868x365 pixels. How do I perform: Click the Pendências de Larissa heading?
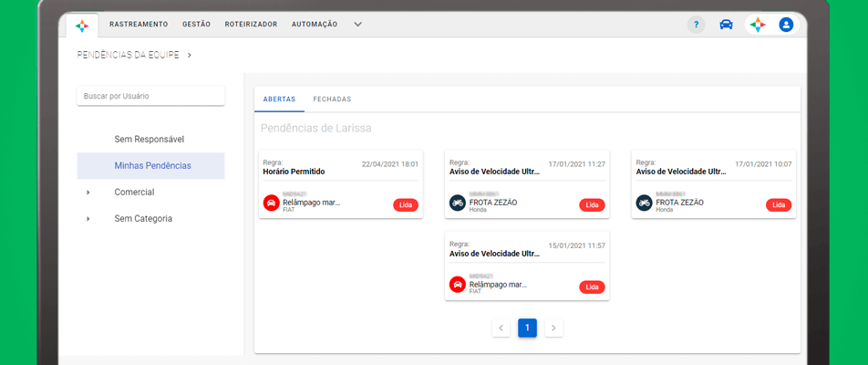click(316, 129)
